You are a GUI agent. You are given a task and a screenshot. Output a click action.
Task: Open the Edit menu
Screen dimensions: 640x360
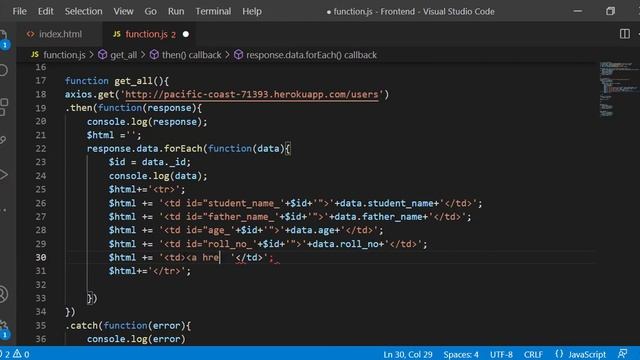click(x=45, y=11)
